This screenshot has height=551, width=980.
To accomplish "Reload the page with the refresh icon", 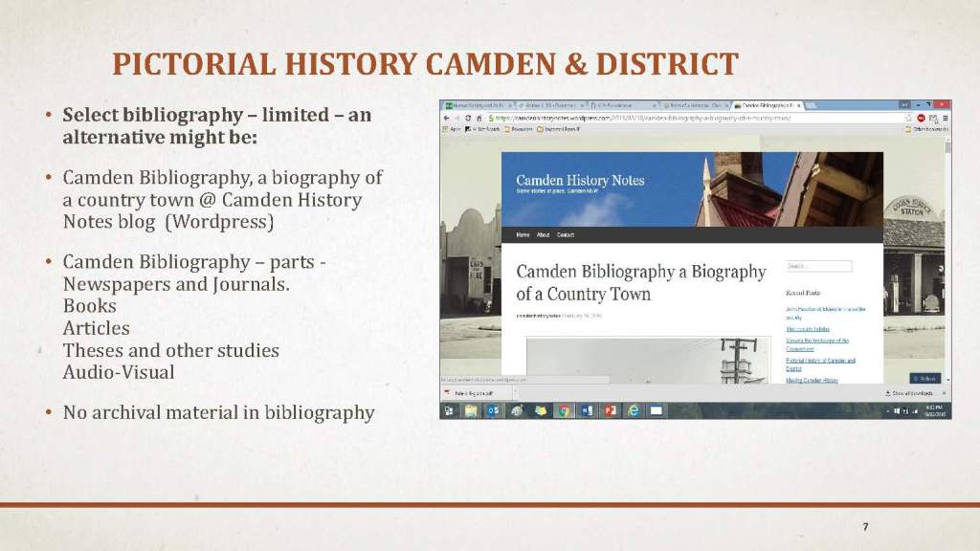I will tap(466, 118).
